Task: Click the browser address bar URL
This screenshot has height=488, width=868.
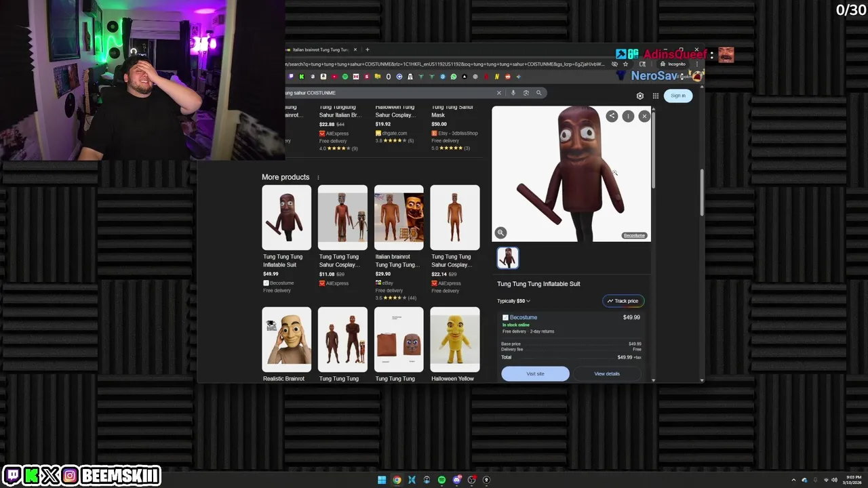Action: pos(444,64)
